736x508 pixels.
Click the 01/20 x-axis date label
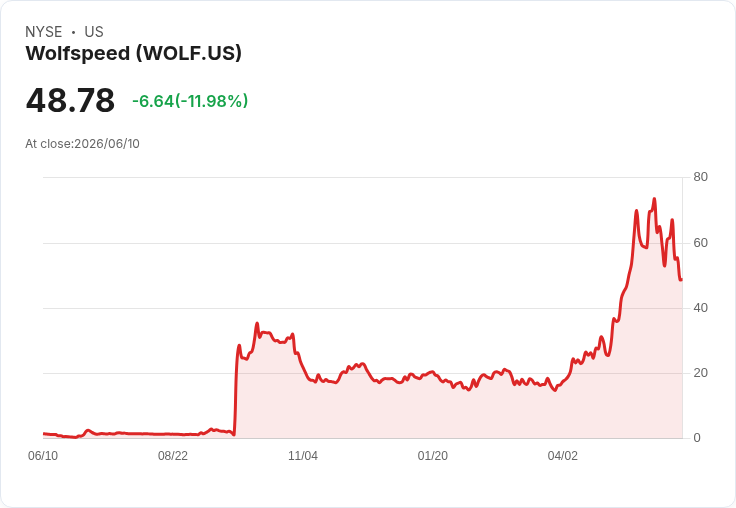pos(432,456)
